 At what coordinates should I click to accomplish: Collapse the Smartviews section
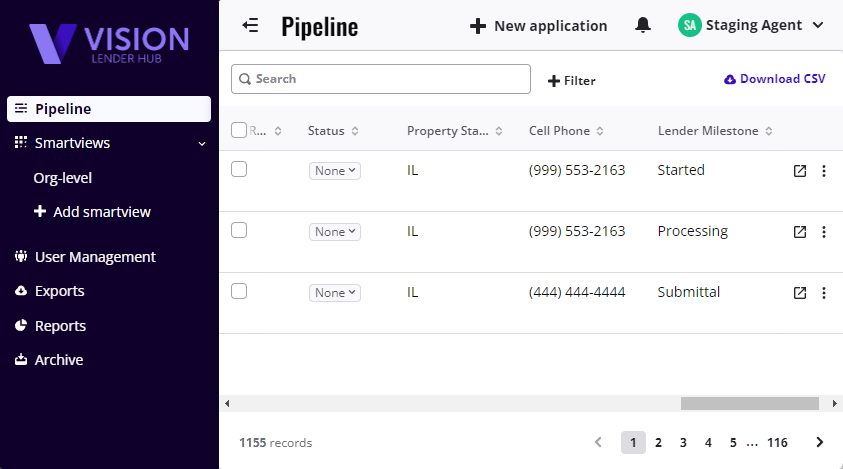pos(201,144)
